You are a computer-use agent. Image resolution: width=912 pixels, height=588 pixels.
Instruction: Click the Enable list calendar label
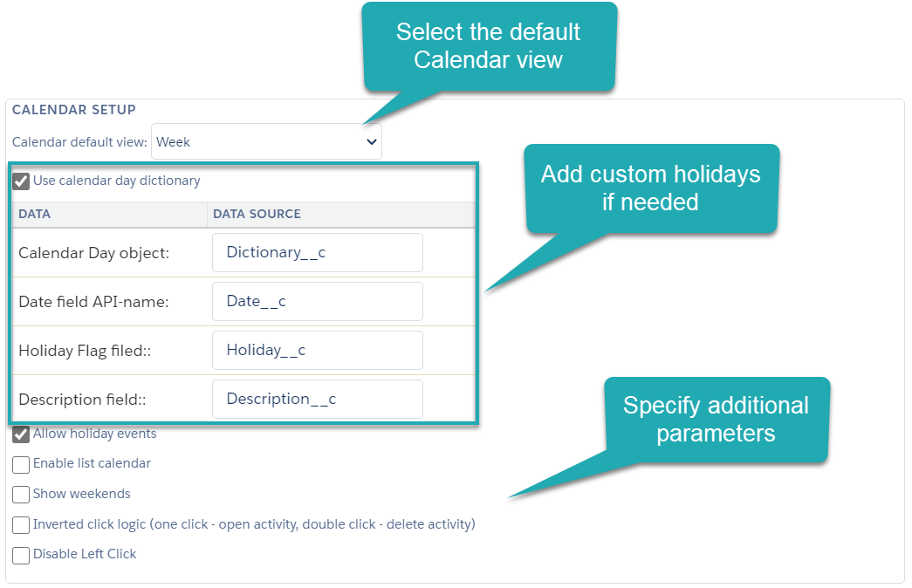[92, 463]
